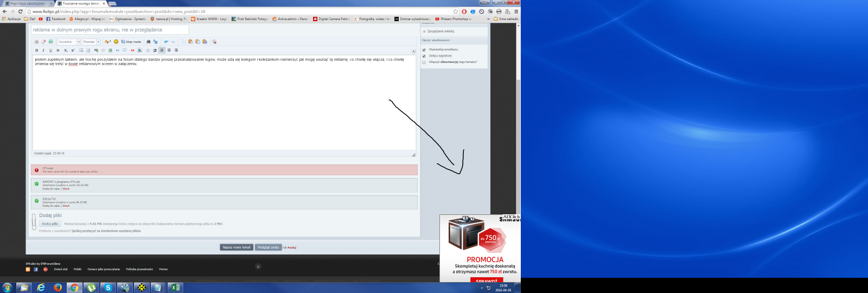This screenshot has width=868, height=293.
Task: Insert an image into the post
Action: (110, 50)
